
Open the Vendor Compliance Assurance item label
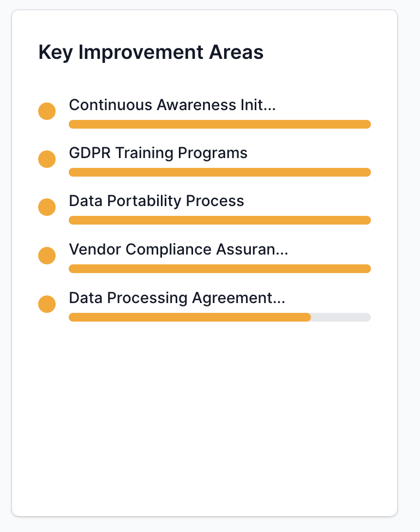tap(178, 250)
